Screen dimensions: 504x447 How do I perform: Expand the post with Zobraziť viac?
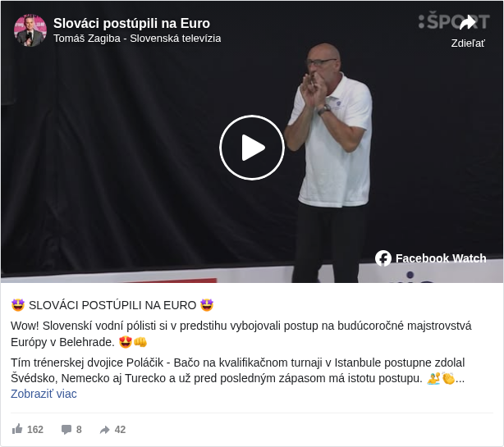(44, 394)
